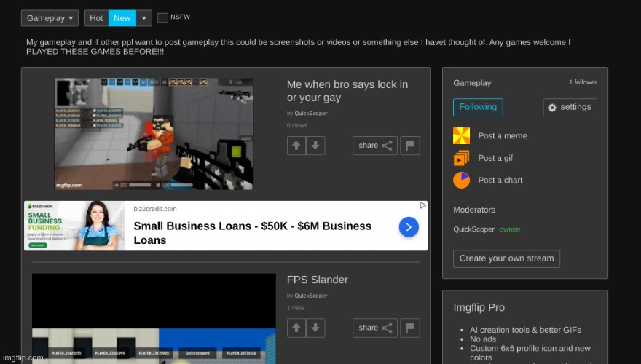This screenshot has height=364, width=641.
Task: Share the FPS Slander post
Action: click(x=375, y=328)
